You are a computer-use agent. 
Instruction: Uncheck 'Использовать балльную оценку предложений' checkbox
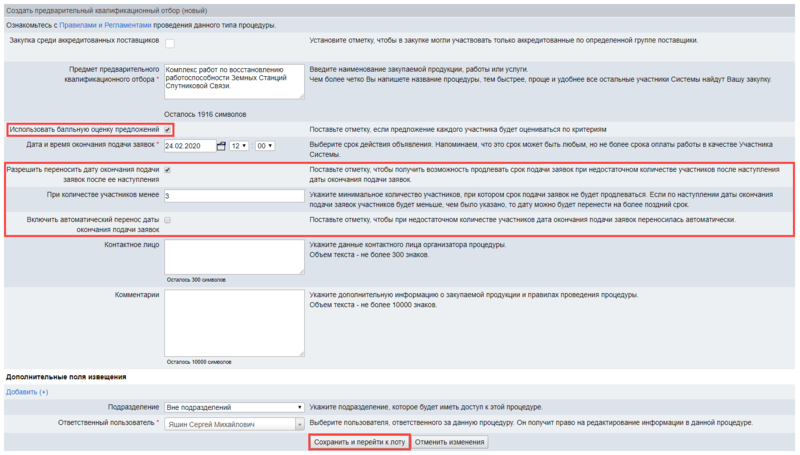[x=169, y=130]
